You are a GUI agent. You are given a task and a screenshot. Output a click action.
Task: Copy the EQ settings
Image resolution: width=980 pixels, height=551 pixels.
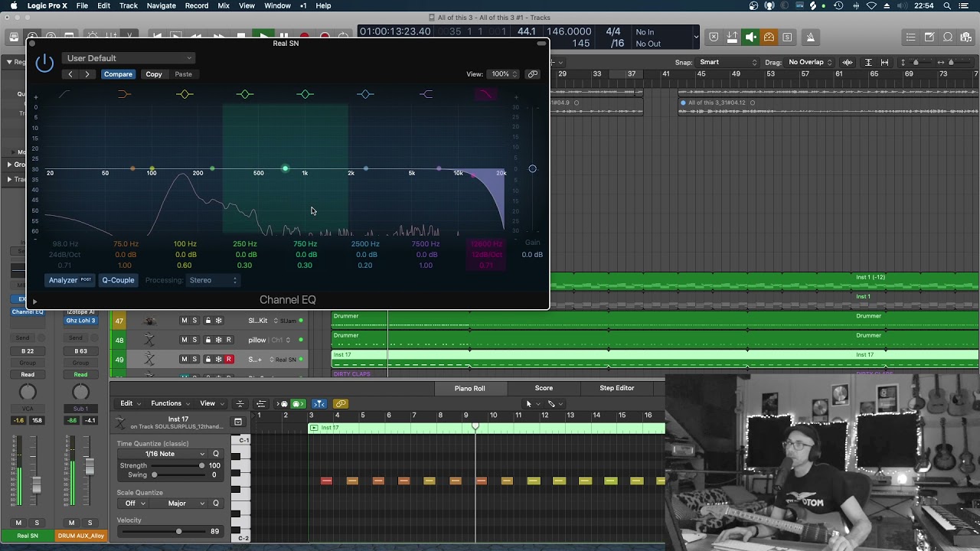tap(154, 74)
